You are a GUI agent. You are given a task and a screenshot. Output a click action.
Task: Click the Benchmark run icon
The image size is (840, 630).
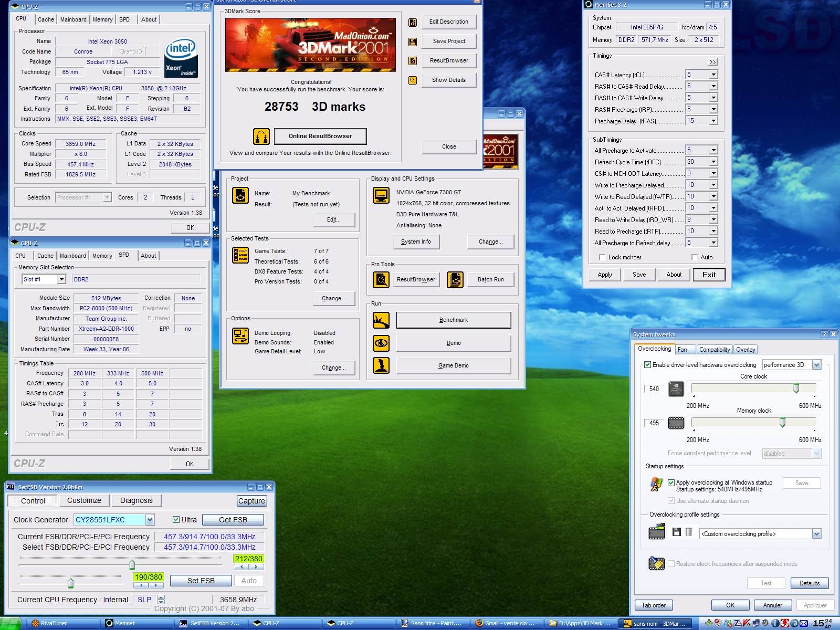click(381, 320)
